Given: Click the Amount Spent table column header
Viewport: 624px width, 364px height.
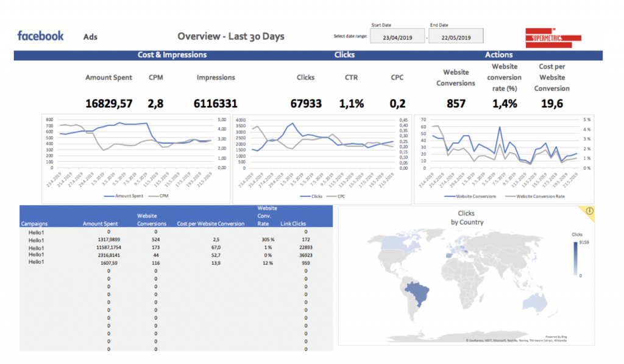Looking at the screenshot, I should (x=101, y=224).
